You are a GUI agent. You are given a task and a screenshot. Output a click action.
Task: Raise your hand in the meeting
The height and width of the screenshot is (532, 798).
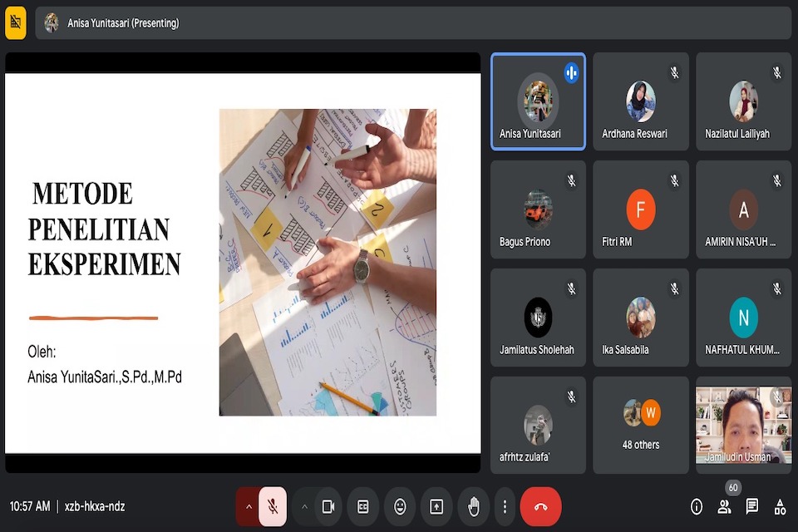(x=474, y=507)
